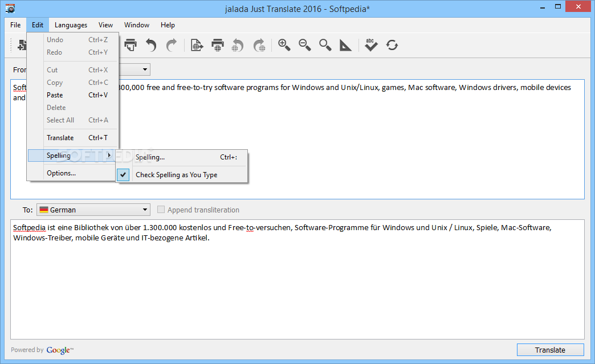Click the plain magnifier zoom reset icon
595x364 pixels.
[x=325, y=45]
